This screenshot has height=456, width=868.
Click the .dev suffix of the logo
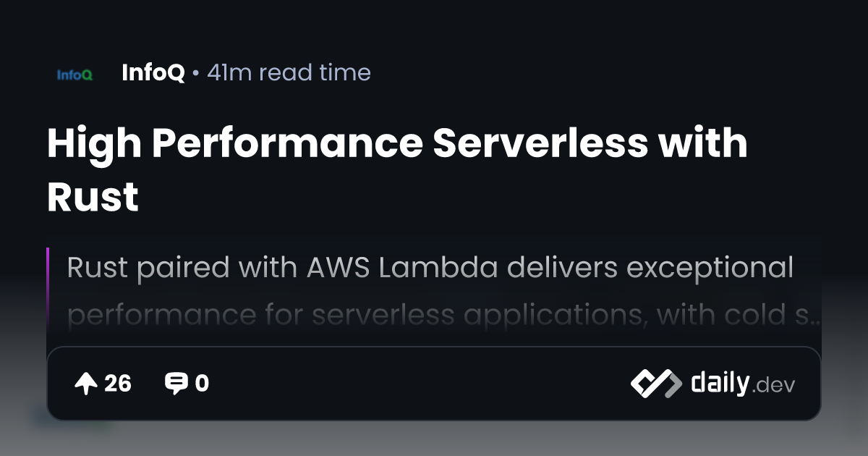(773, 387)
